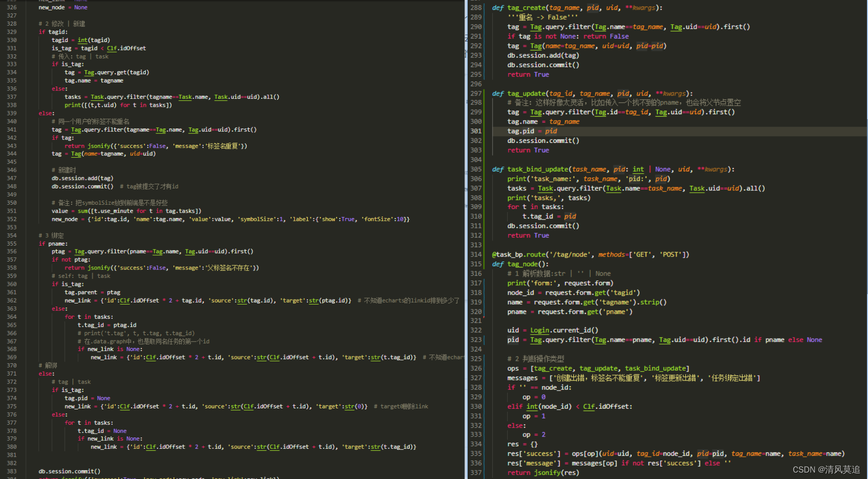Click the "tag.pid = None" line

87,398
